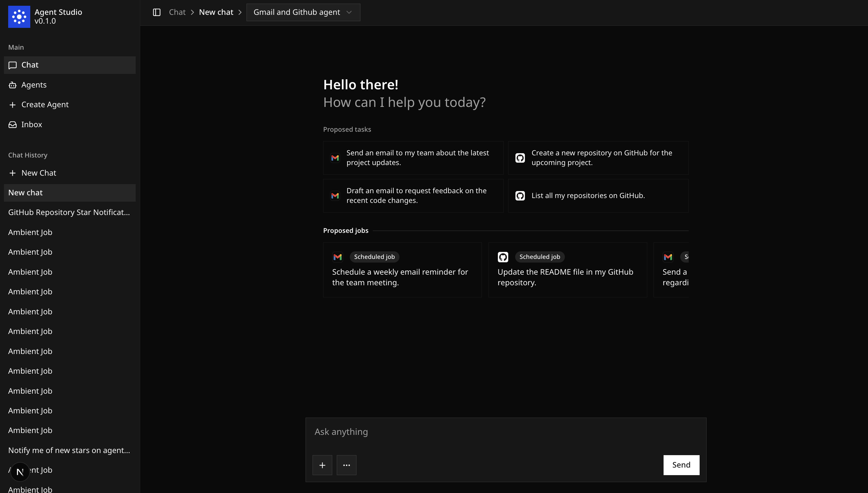Choose the weekly email reminder job card
The height and width of the screenshot is (493, 868).
402,270
